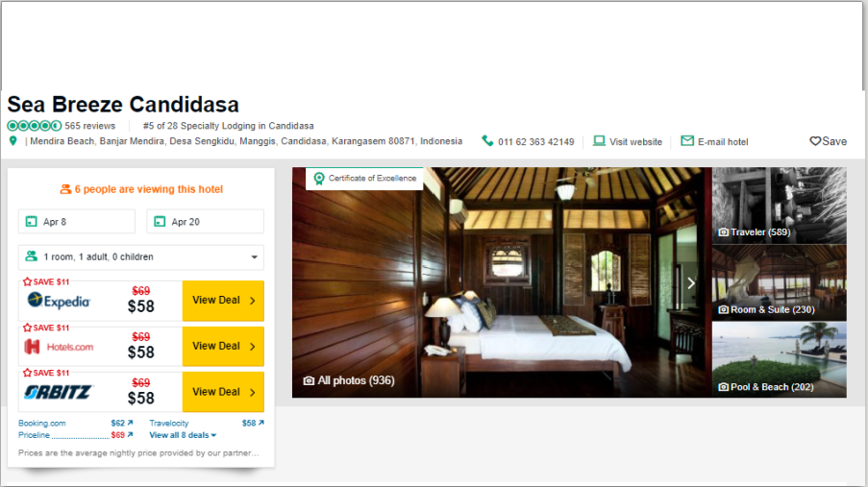Open the Apr 20 check-out date picker
868x487 pixels.
(x=206, y=221)
